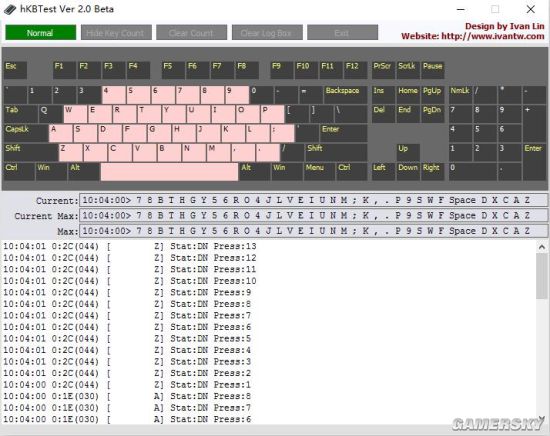This screenshot has width=550, height=436.
Task: Click the Clear Log Box button
Action: click(267, 33)
